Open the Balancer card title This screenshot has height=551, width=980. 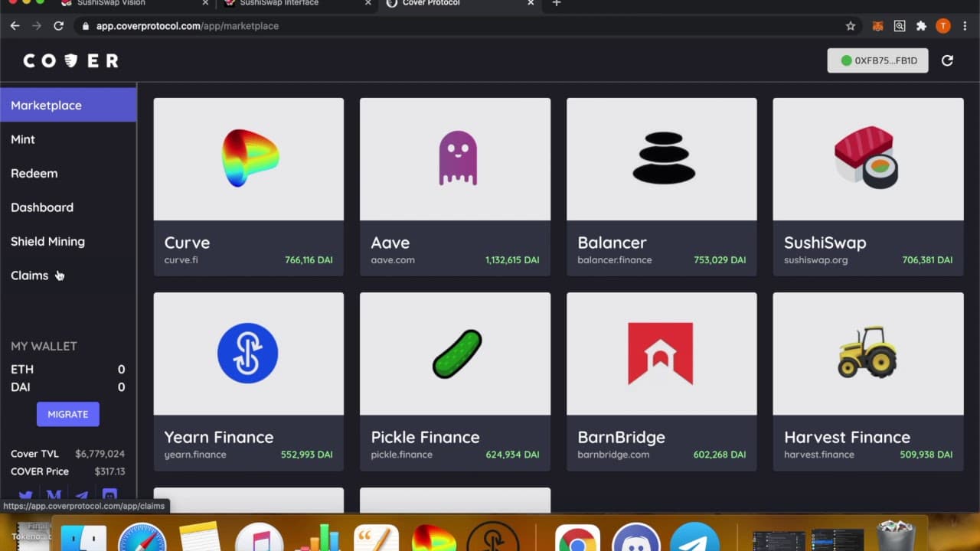(612, 243)
